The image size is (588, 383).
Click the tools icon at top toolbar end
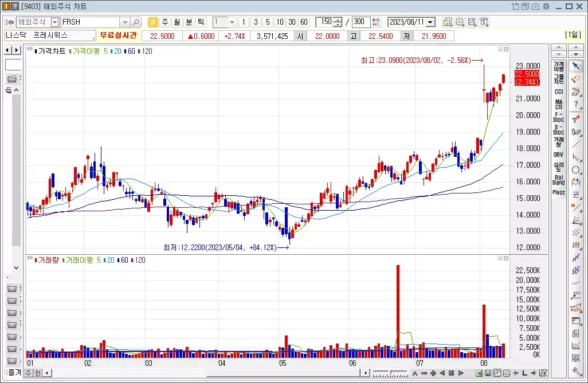point(484,22)
